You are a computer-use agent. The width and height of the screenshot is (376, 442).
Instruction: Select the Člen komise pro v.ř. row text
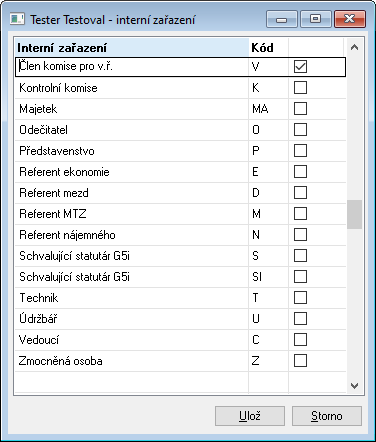66,66
